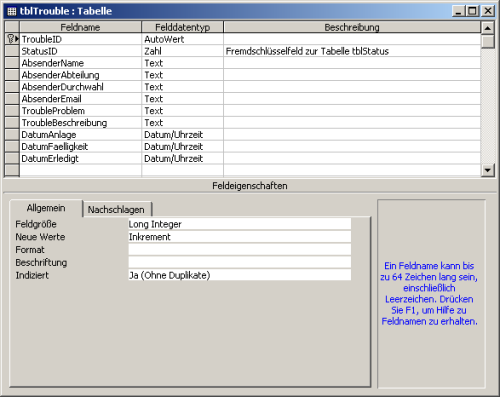Image resolution: width=500 pixels, height=397 pixels.
Task: Click Text data type of AbsenderEmail
Action: (182, 99)
